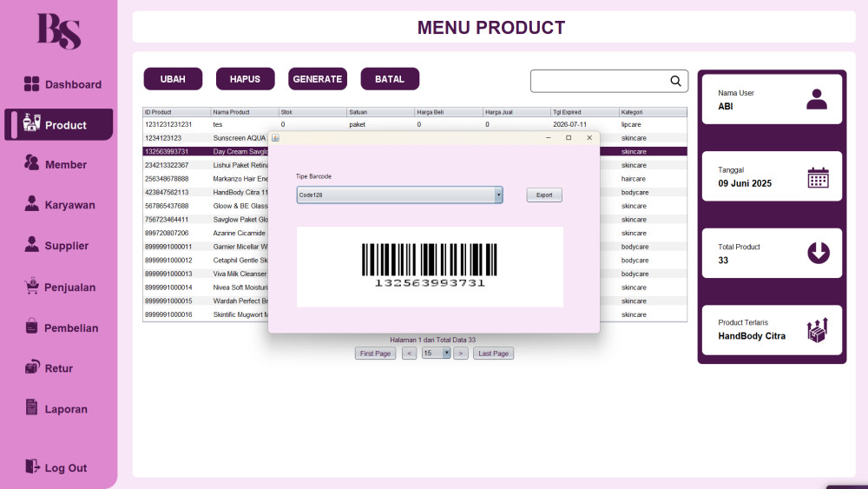This screenshot has height=489, width=868.
Task: Open the rows-per-page 15 dropdown
Action: (x=437, y=353)
